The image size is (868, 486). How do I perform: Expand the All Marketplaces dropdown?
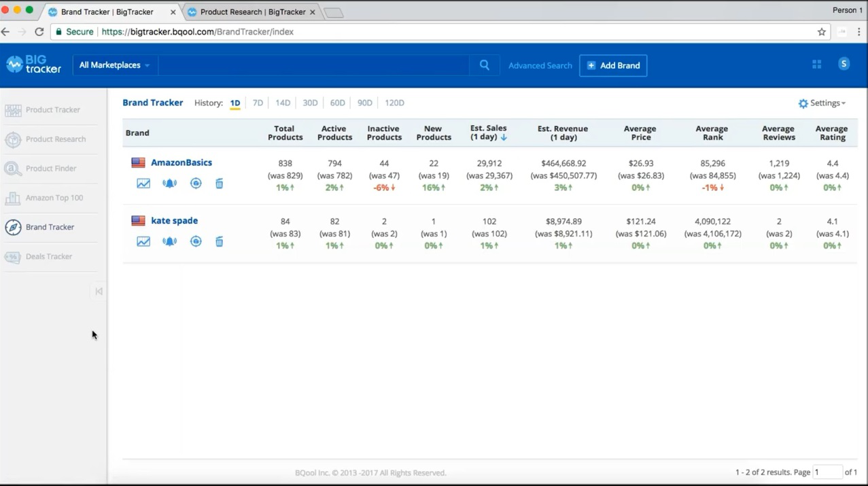pyautogui.click(x=114, y=65)
